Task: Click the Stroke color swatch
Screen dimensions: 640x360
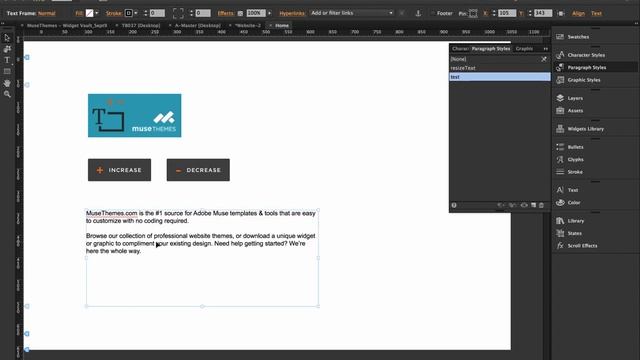Action: coord(129,13)
